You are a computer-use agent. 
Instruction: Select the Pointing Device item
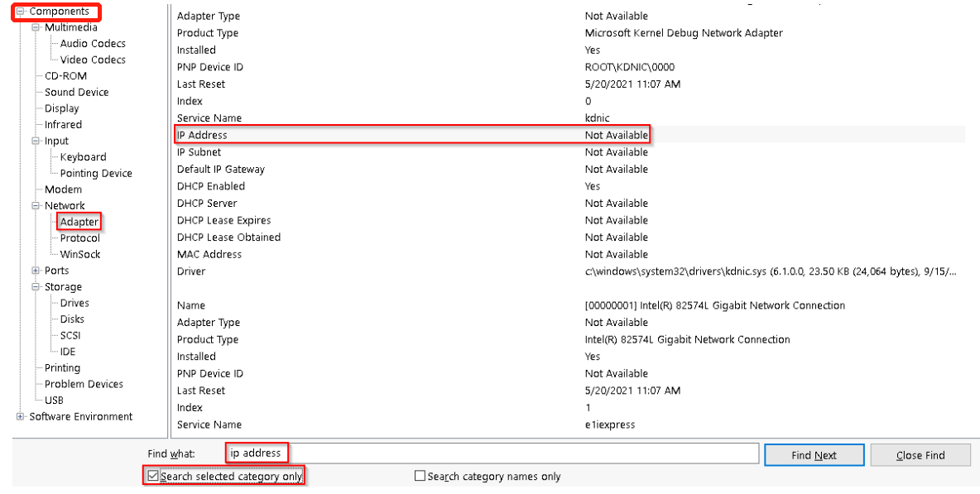click(x=95, y=174)
